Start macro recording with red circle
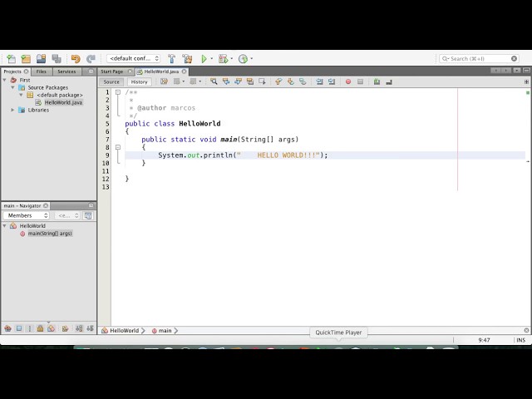The height and width of the screenshot is (399, 532). [348, 81]
